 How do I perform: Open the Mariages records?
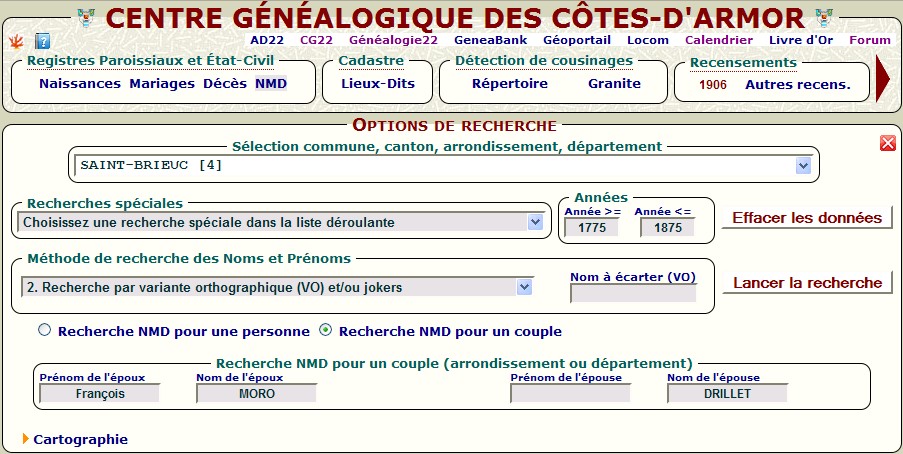coord(162,84)
